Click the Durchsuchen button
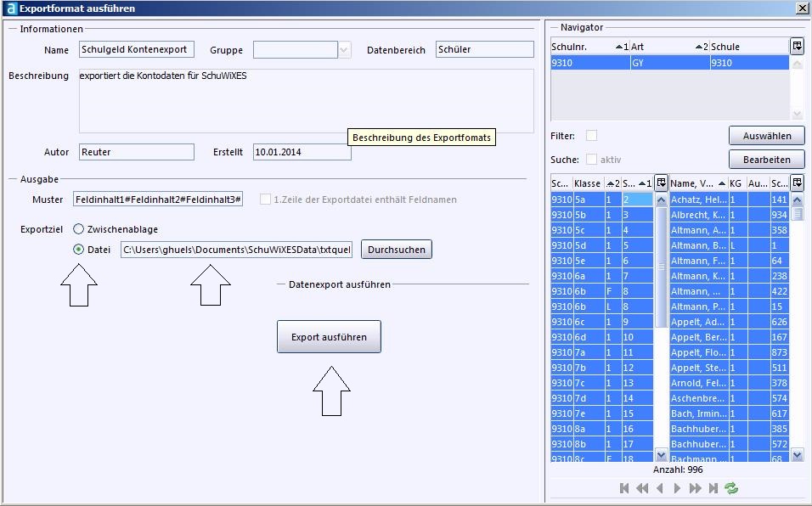The height and width of the screenshot is (506, 812). 397,250
